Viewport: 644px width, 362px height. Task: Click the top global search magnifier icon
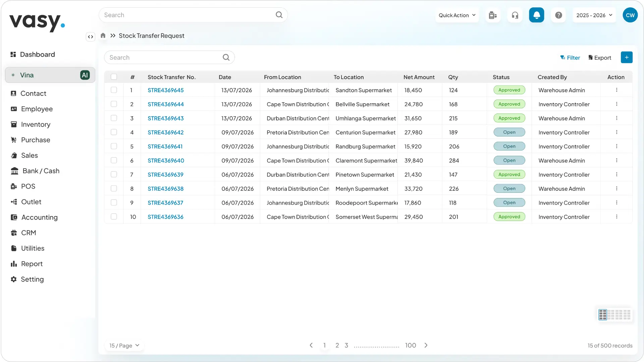pos(279,15)
